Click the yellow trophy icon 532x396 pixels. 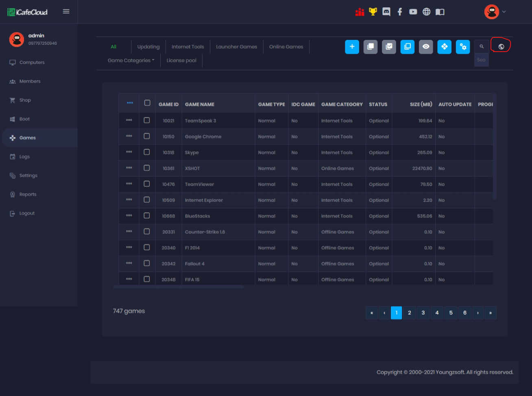(373, 12)
